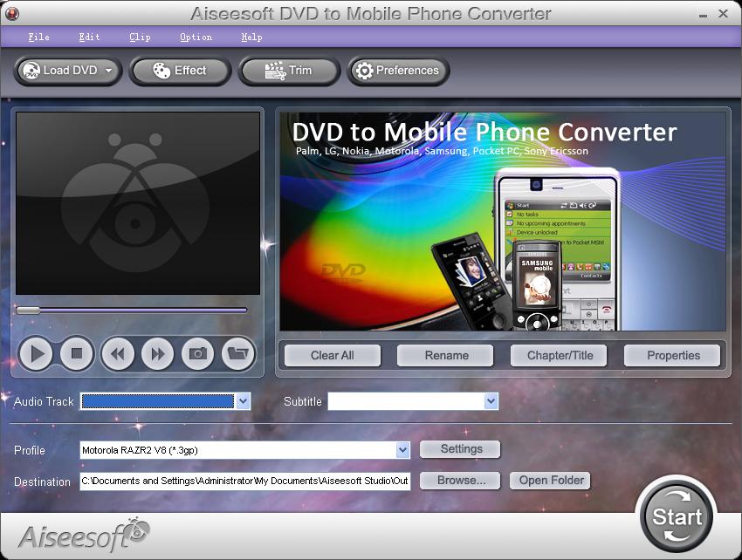Open the snapshot folder icon

pyautogui.click(x=237, y=353)
